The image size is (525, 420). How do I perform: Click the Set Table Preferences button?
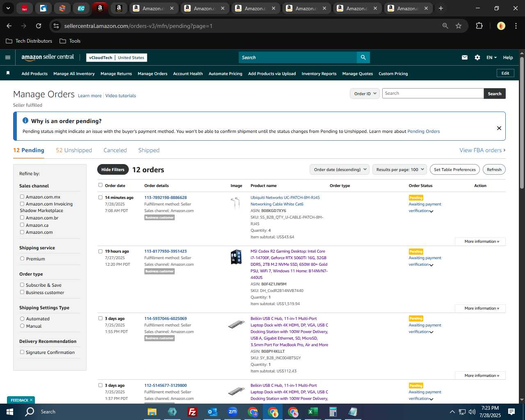point(455,169)
